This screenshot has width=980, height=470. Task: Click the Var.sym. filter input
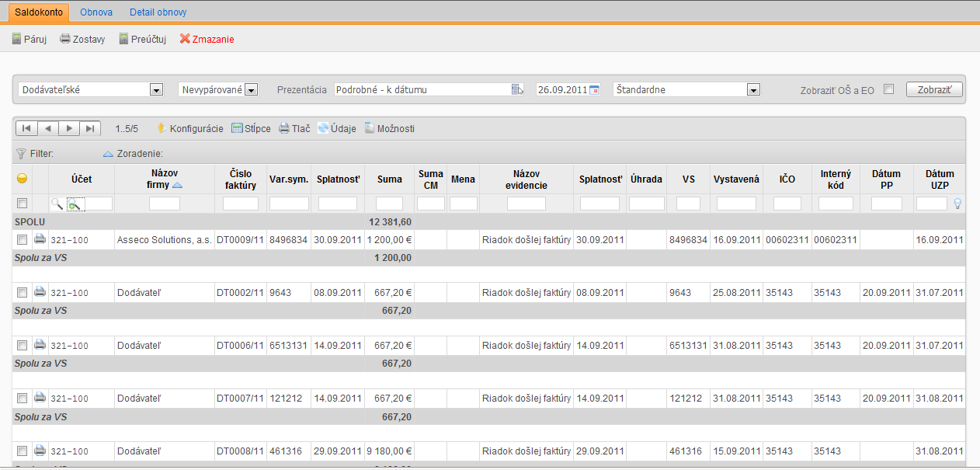click(289, 204)
